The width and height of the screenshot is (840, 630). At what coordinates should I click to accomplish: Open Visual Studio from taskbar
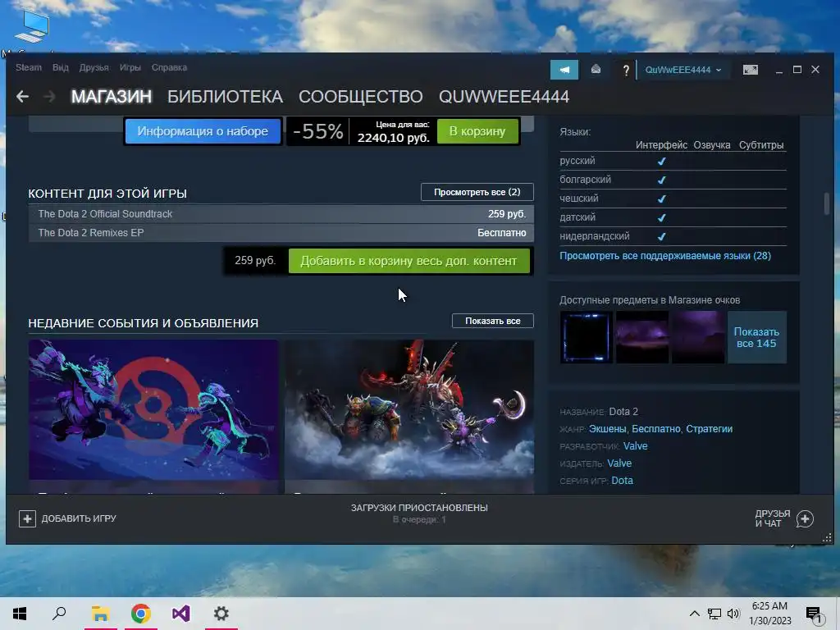(181, 614)
